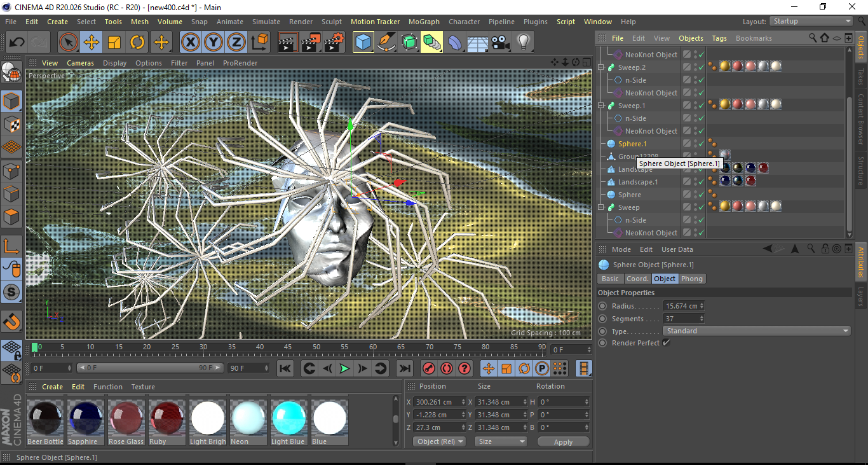This screenshot has width=868, height=465.
Task: Add a camera object
Action: (501, 43)
